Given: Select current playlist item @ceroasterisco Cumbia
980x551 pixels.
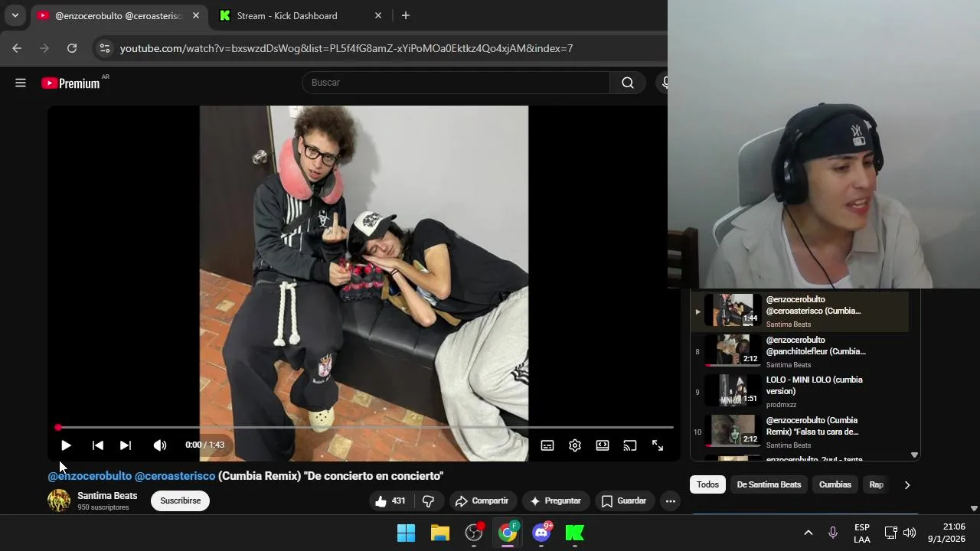Looking at the screenshot, I should pyautogui.click(x=799, y=311).
